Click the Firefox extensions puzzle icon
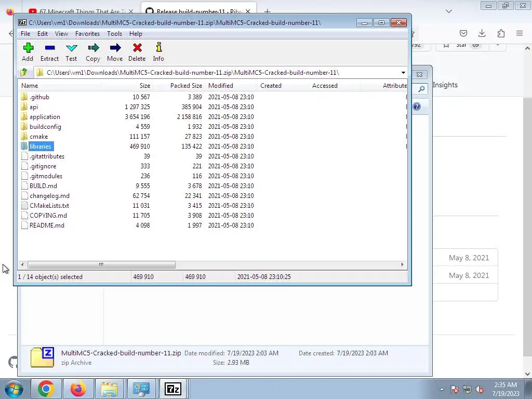 pyautogui.click(x=501, y=33)
